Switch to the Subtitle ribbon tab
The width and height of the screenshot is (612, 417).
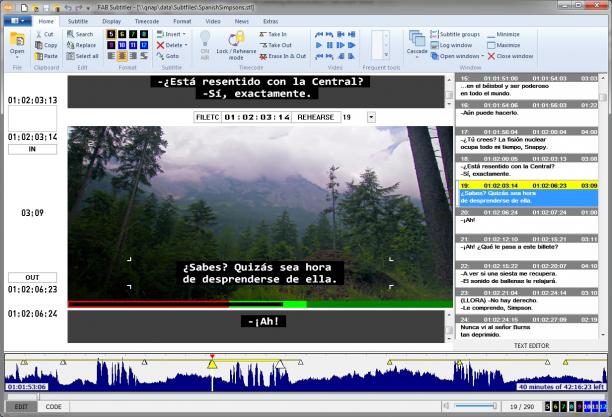click(x=78, y=21)
